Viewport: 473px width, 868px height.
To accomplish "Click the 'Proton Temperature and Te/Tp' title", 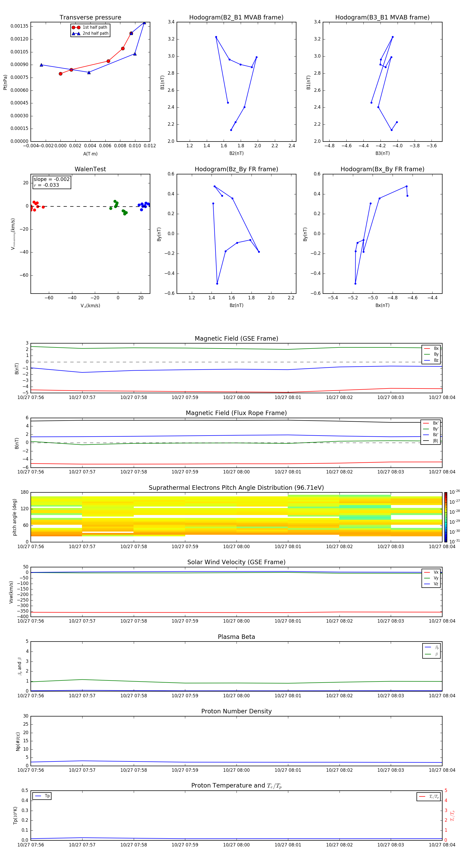I will point(236,785).
